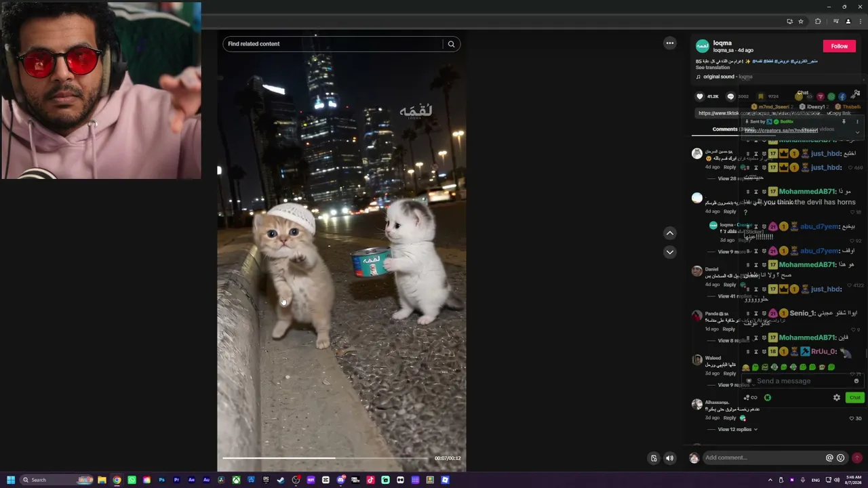Screen dimensions: 868x488
Task: Open the chat user RrUu_0
Action: [x=824, y=352]
